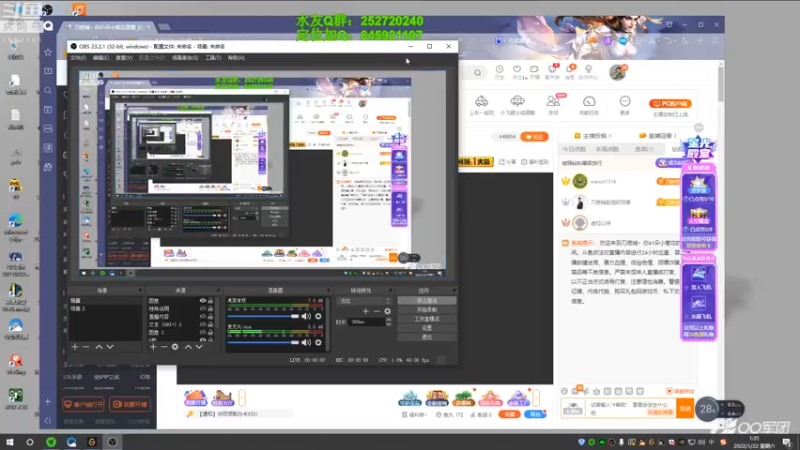This screenshot has width=800, height=450.
Task: Move scene up in OBS Scenes panel
Action: 99,347
